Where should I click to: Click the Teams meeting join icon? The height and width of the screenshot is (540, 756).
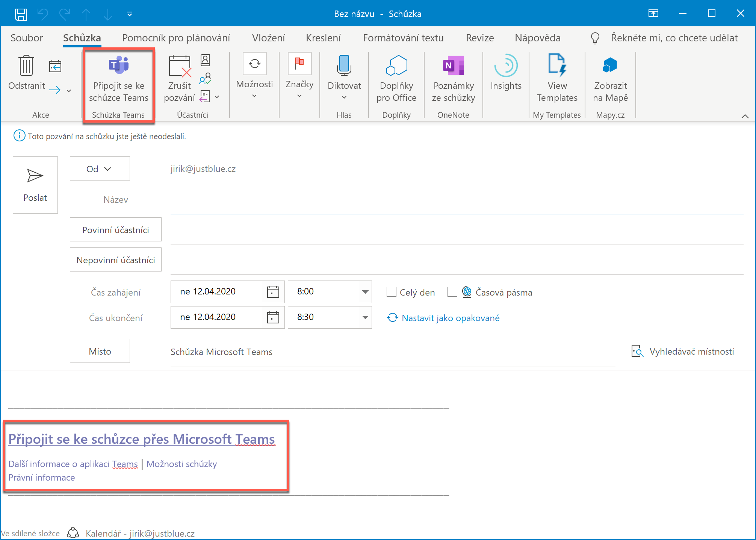pyautogui.click(x=118, y=65)
